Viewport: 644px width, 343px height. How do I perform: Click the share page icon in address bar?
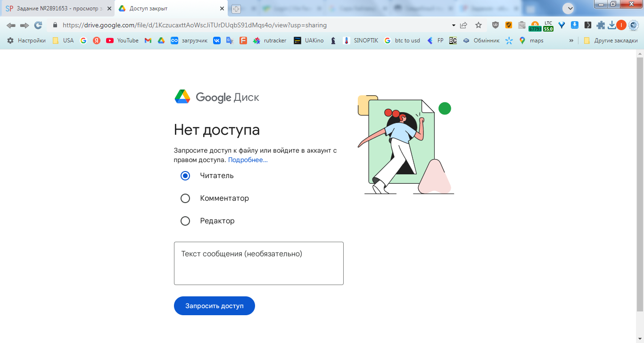464,25
